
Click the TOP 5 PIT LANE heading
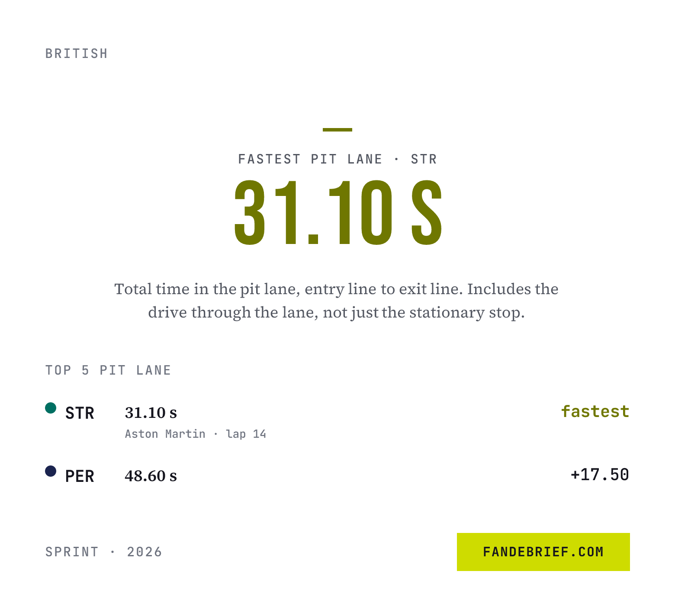pyautogui.click(x=108, y=370)
